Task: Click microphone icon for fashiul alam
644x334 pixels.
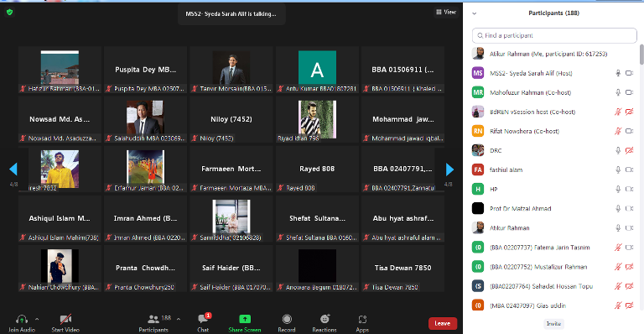Action: point(618,170)
